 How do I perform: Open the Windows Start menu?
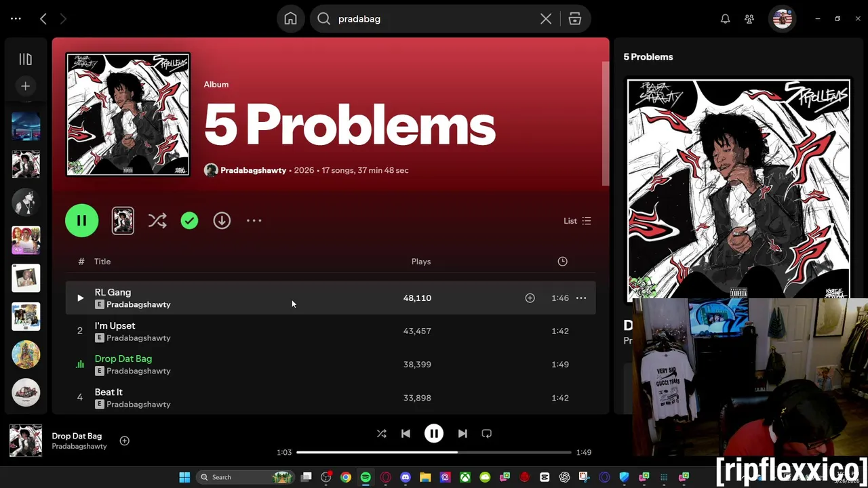point(184,477)
